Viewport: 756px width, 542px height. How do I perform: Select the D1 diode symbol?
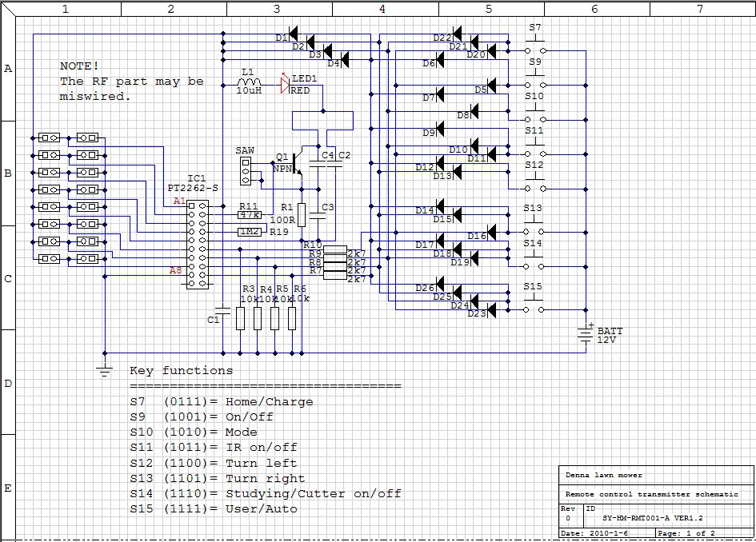point(294,36)
